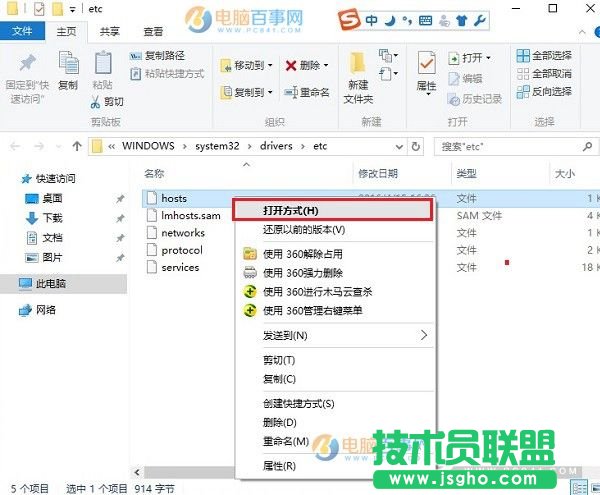The height and width of the screenshot is (495, 600).
Task: Click History (历史记录) in the ribbon
Action: (x=475, y=99)
